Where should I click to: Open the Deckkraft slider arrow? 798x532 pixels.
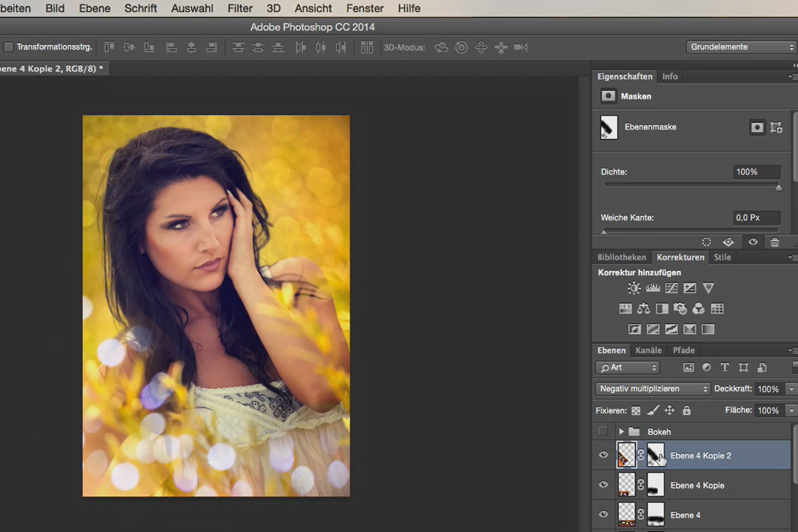[x=791, y=389]
